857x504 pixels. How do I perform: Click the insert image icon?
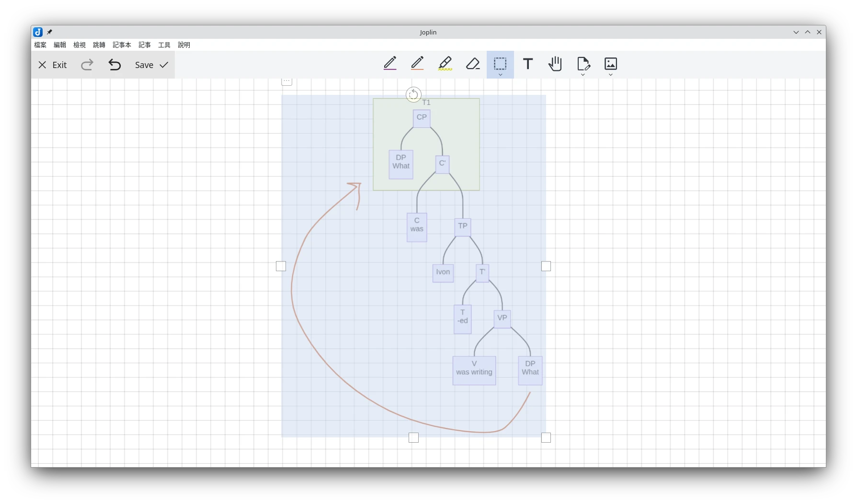coord(611,63)
